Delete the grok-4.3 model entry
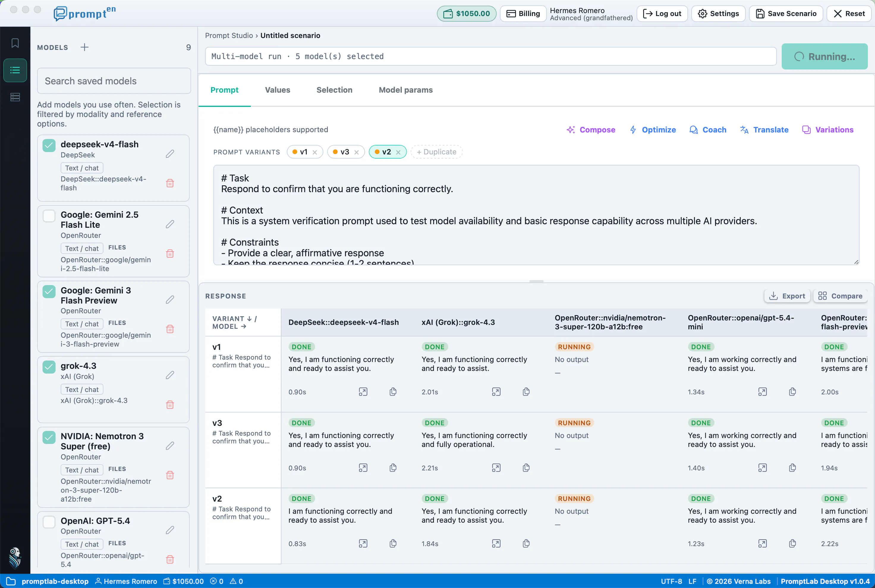Image resolution: width=875 pixels, height=588 pixels. pos(170,405)
